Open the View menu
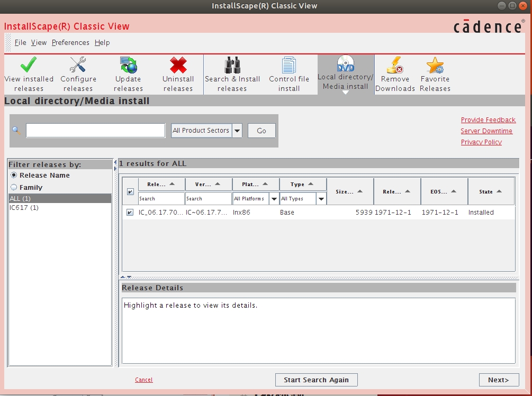Screen dimensions: 532x396 point(39,43)
